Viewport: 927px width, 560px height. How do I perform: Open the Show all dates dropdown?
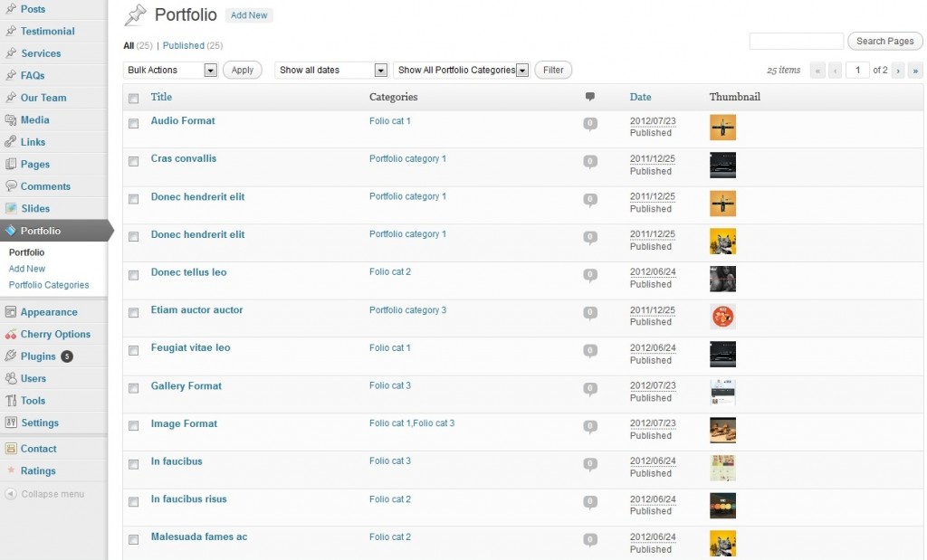pos(331,70)
